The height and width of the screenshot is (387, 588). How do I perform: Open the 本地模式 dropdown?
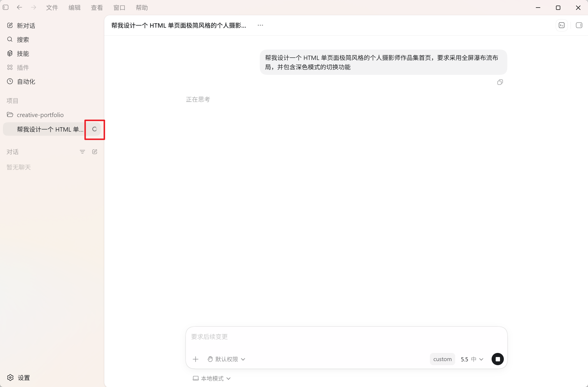[212, 379]
